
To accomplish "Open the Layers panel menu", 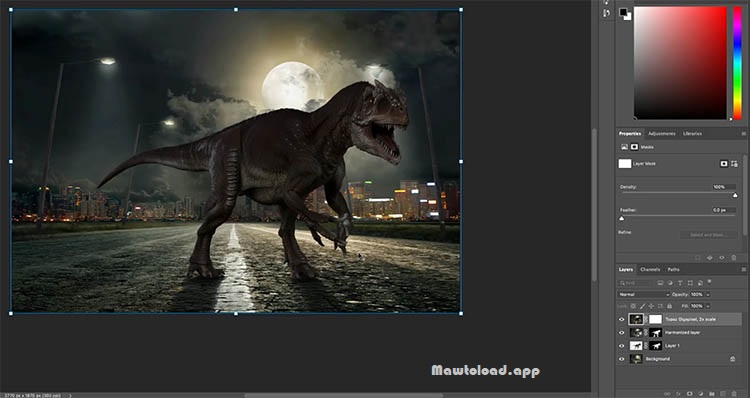I will 744,269.
